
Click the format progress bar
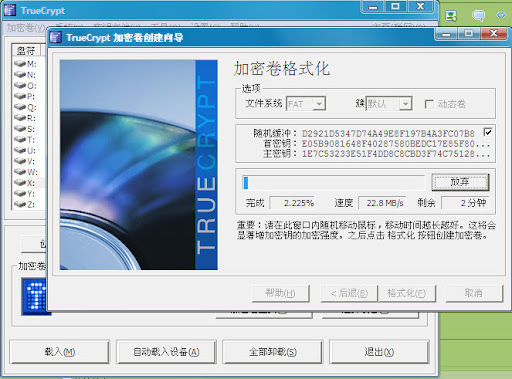334,183
